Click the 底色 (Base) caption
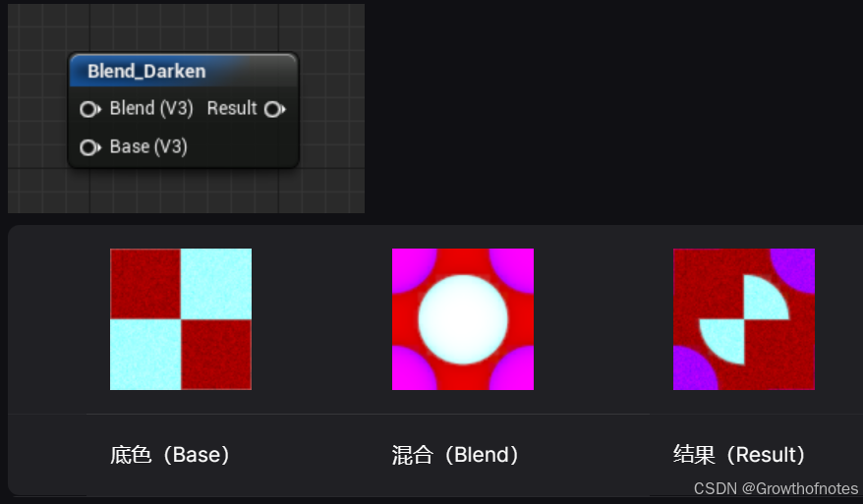The height and width of the screenshot is (504, 863). [169, 455]
